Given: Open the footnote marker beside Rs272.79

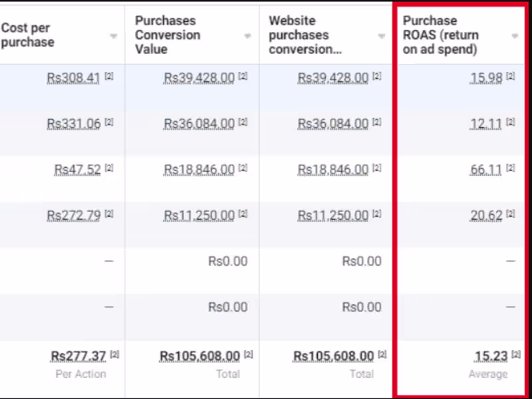Looking at the screenshot, I should pyautogui.click(x=109, y=214).
